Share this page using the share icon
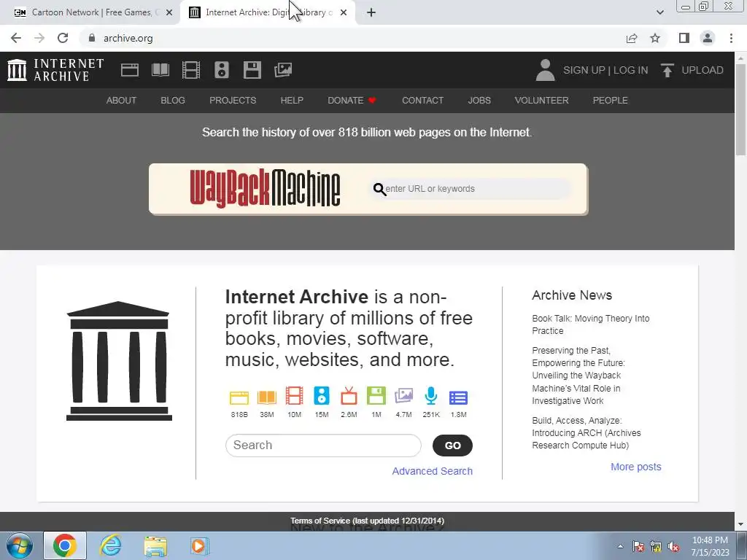This screenshot has width=747, height=560. 632,38
